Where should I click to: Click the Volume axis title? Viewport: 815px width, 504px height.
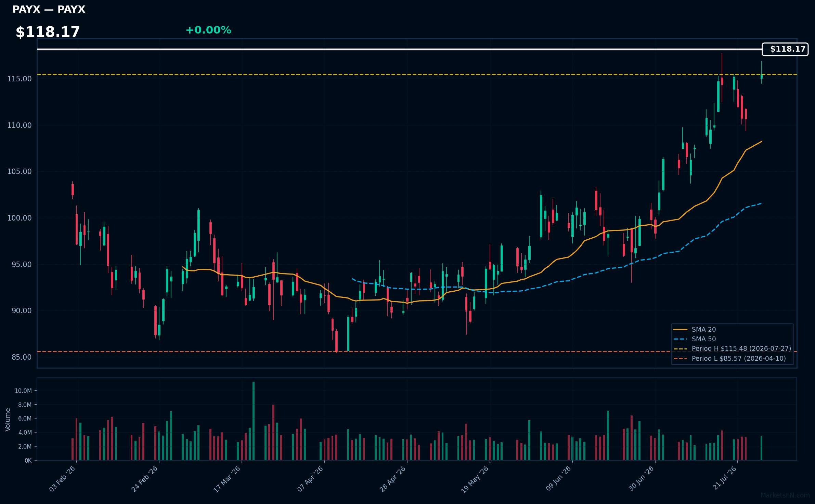(8, 420)
